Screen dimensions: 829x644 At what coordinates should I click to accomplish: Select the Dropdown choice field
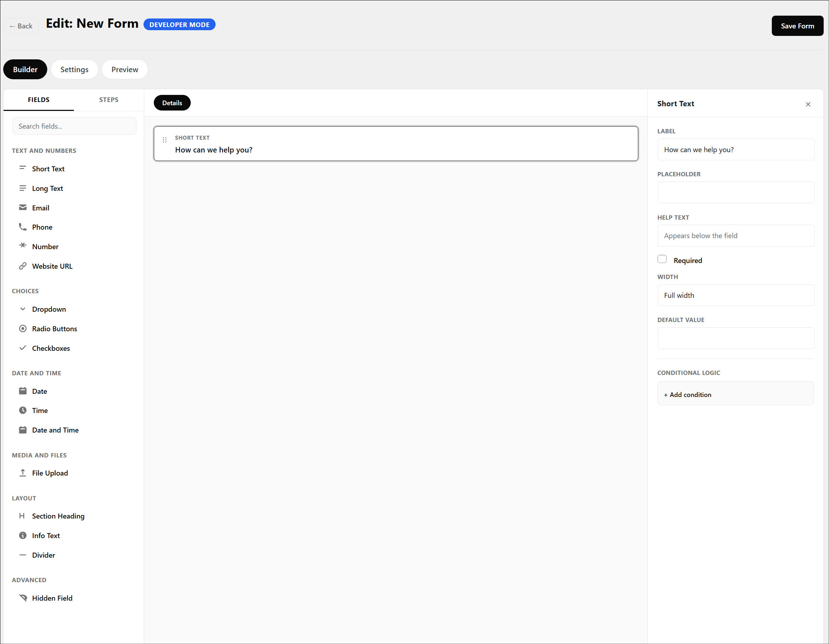(49, 309)
